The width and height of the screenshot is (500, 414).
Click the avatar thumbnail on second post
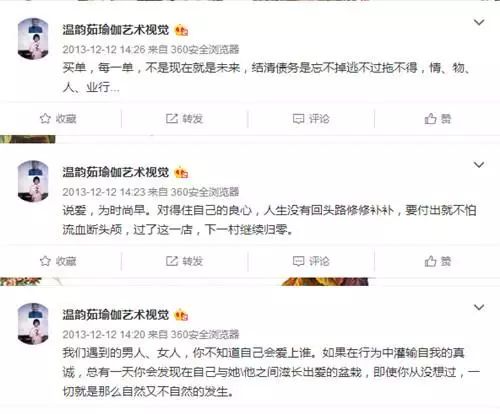pyautogui.click(x=33, y=181)
